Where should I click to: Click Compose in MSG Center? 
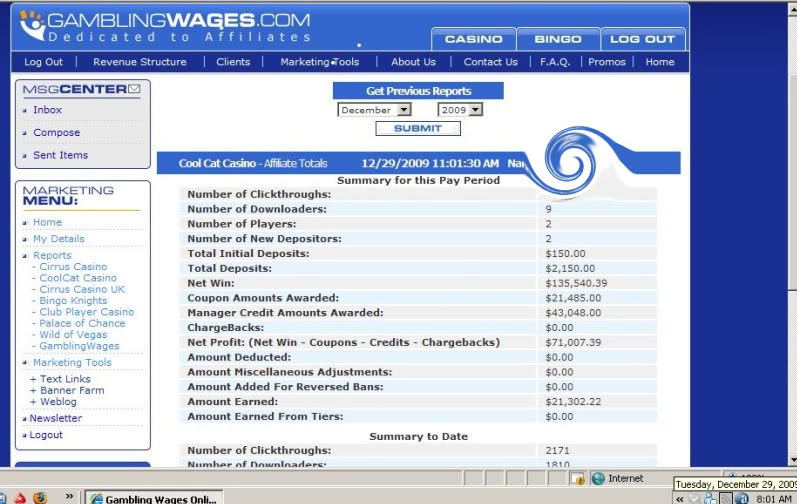tap(56, 133)
